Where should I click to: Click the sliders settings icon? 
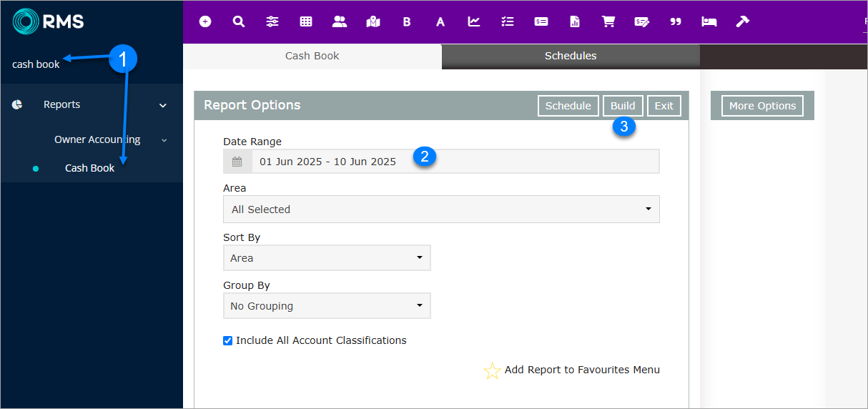pyautogui.click(x=272, y=21)
